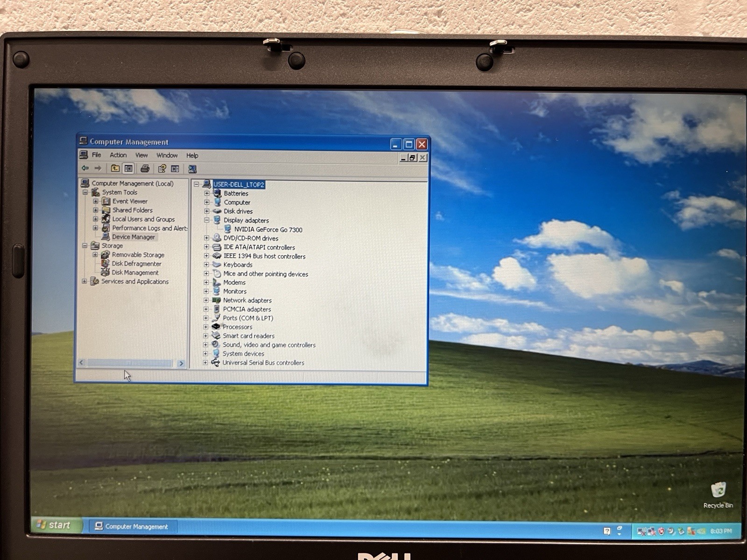Open the Action menu
Viewport: 747px width, 560px height.
pyautogui.click(x=118, y=155)
